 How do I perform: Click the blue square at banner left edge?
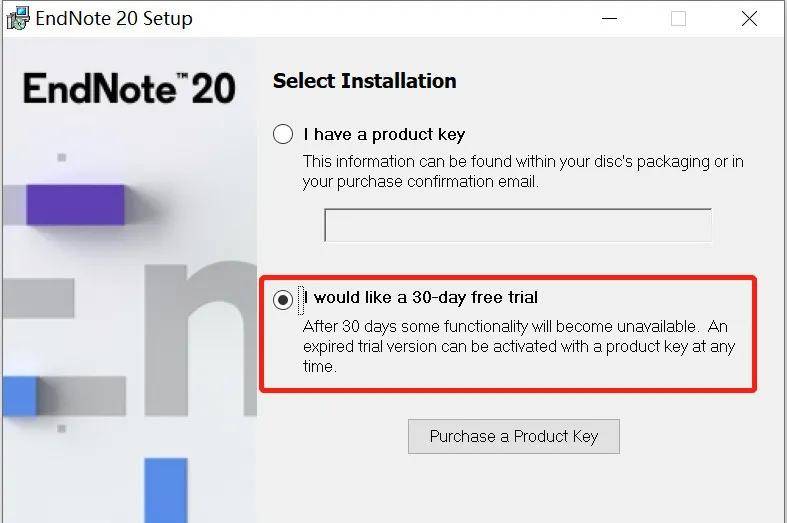click(x=19, y=396)
